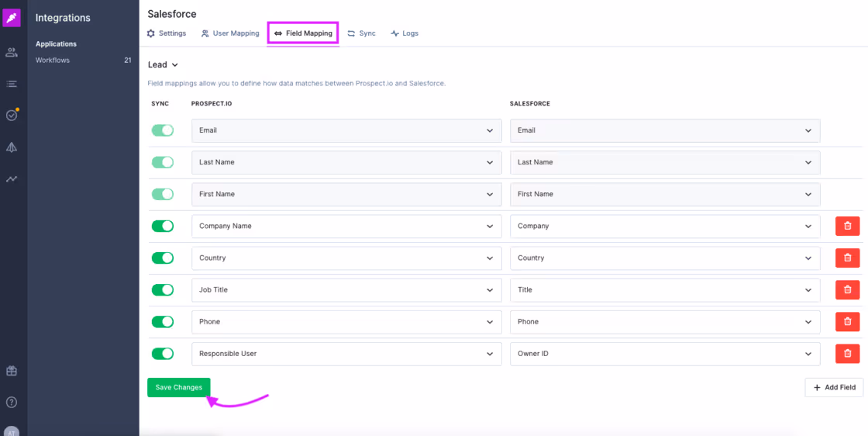
Task: Delete the Phone mapping row
Action: point(847,321)
